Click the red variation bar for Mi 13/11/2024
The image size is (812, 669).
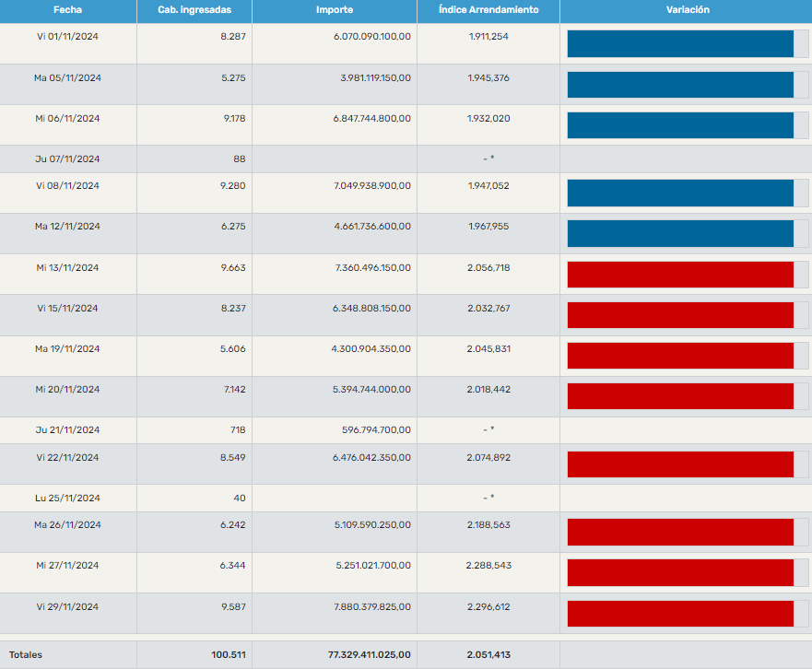pos(680,275)
